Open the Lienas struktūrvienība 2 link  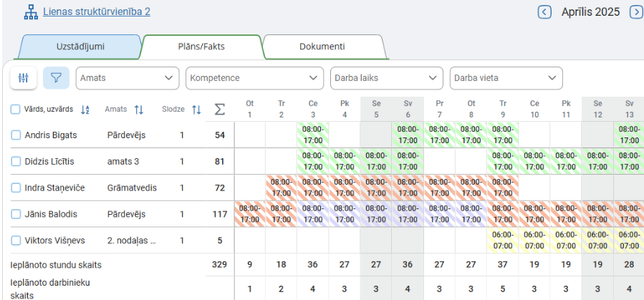click(x=97, y=12)
